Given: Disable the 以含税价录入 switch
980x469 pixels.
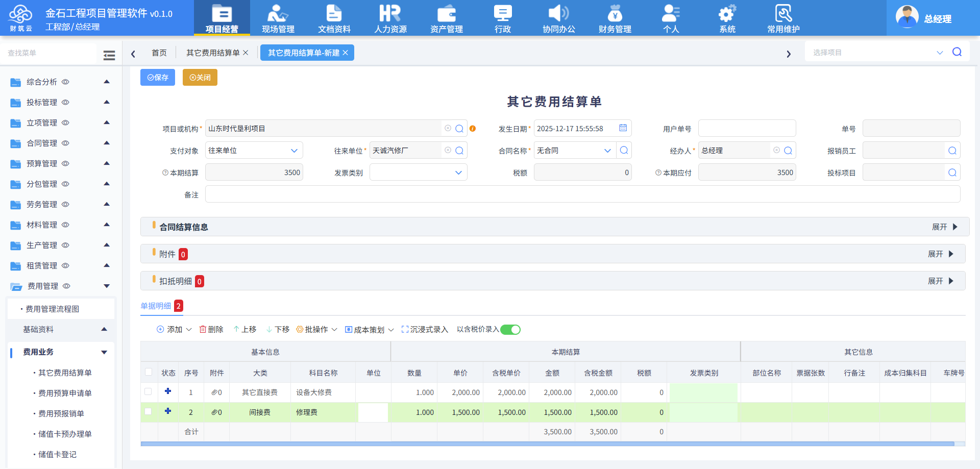Looking at the screenshot, I should (510, 329).
